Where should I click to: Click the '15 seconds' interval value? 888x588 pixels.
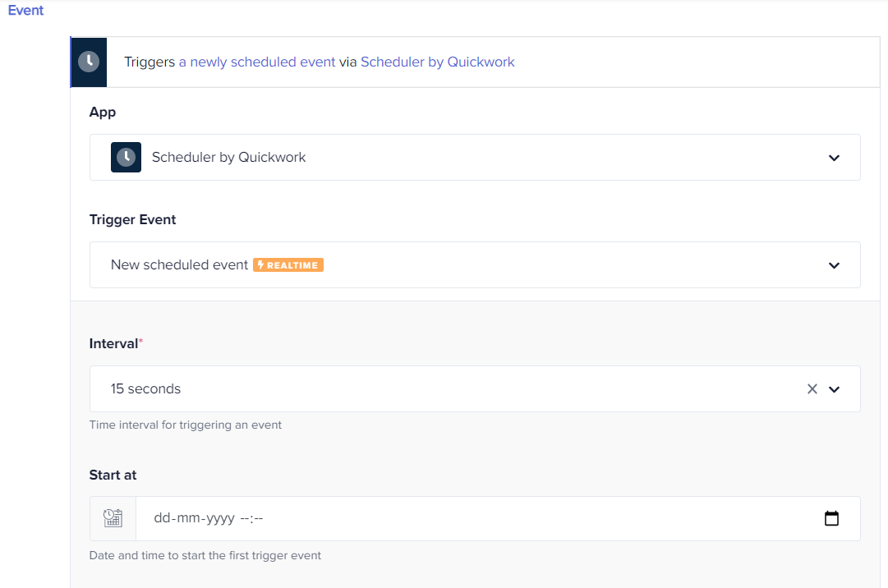[x=145, y=388]
